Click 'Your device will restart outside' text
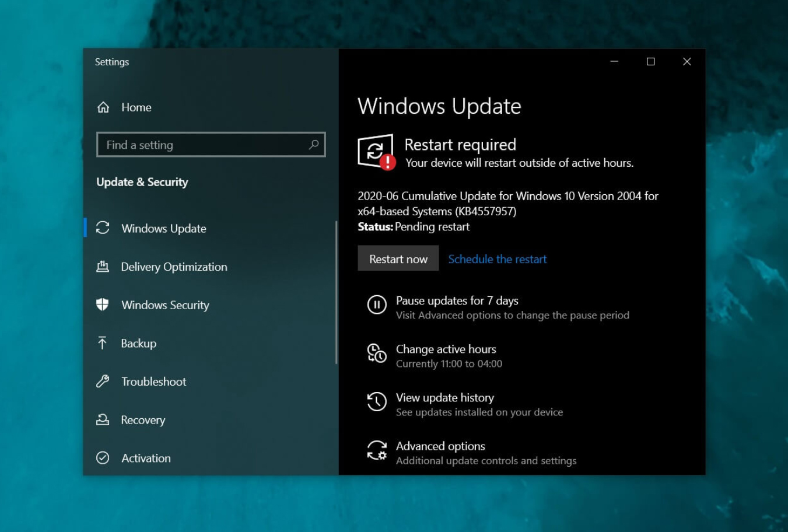788x532 pixels. coord(520,163)
